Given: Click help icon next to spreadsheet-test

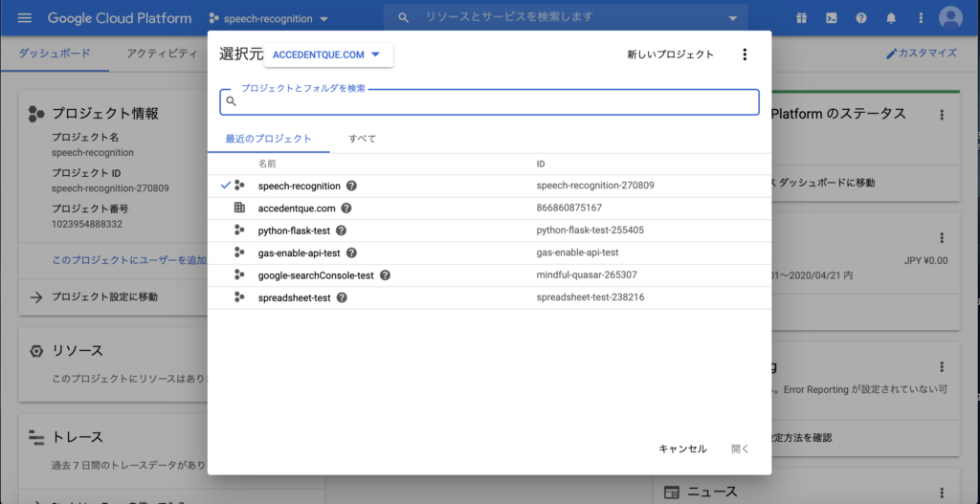Looking at the screenshot, I should pos(342,297).
